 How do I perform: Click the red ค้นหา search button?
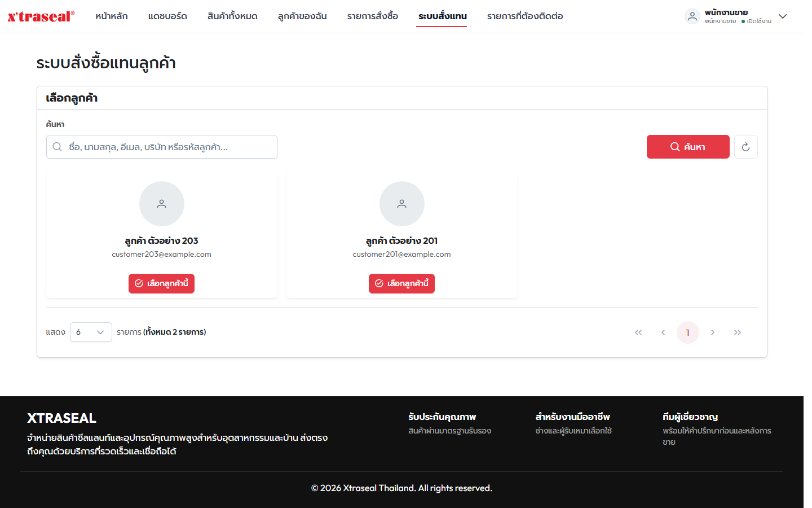(x=688, y=147)
